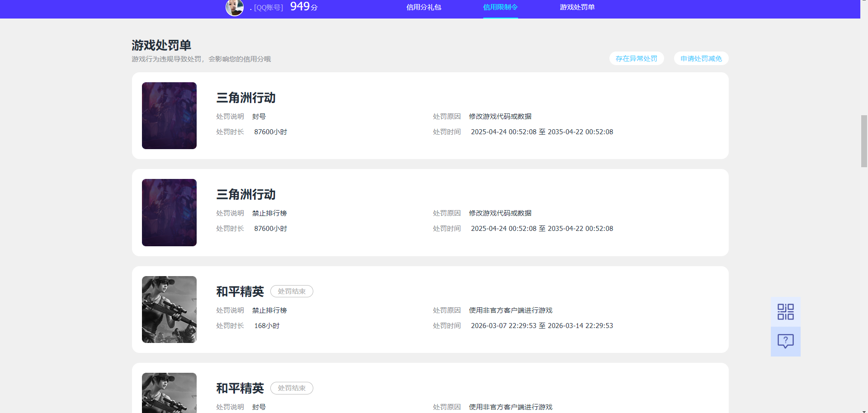Click thumbnail of last 和平精英 封号 record

169,393
